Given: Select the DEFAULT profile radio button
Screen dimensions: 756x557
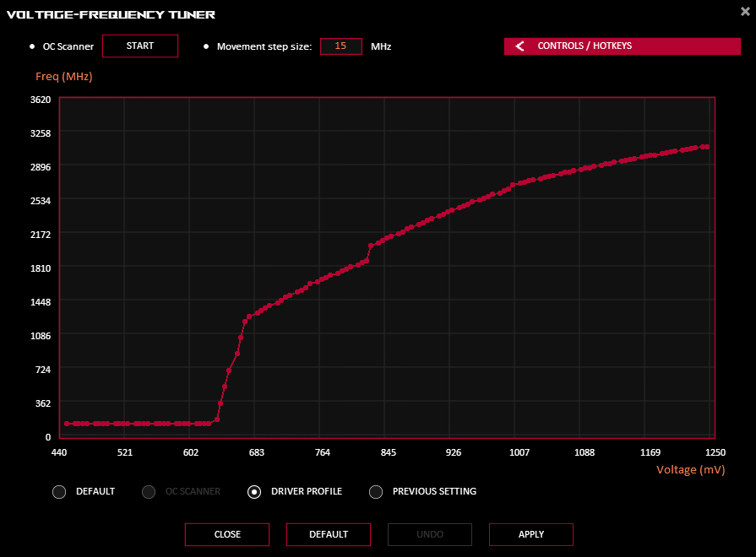Looking at the screenshot, I should [59, 492].
